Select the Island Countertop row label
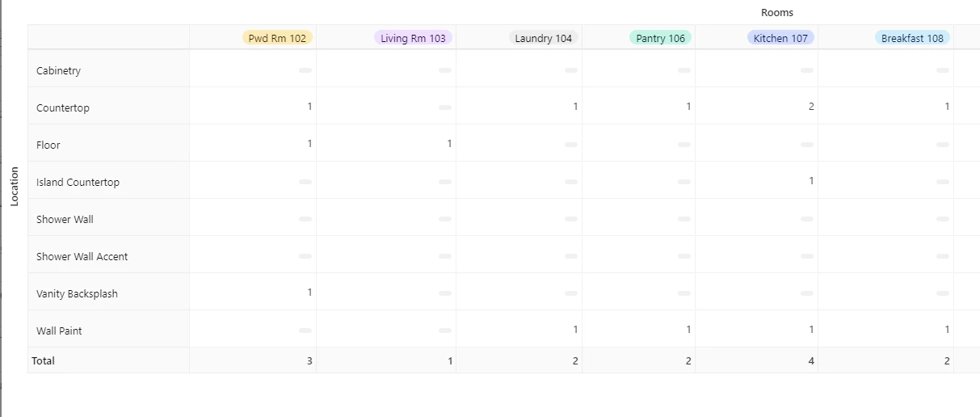Image resolution: width=980 pixels, height=417 pixels. pos(78,182)
